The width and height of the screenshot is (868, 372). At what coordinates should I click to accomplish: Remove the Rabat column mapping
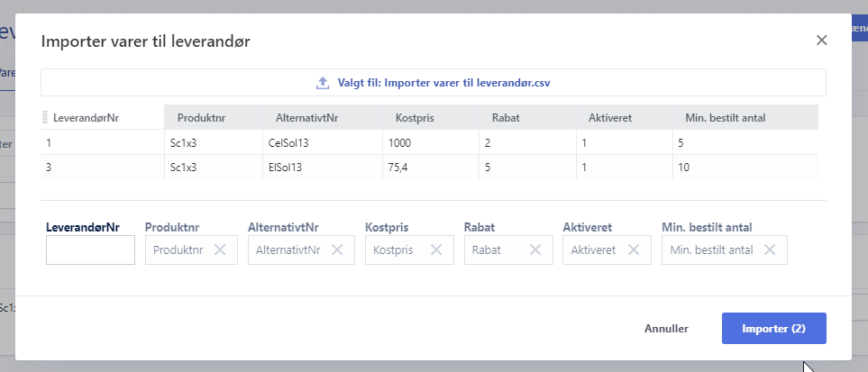pyautogui.click(x=535, y=250)
